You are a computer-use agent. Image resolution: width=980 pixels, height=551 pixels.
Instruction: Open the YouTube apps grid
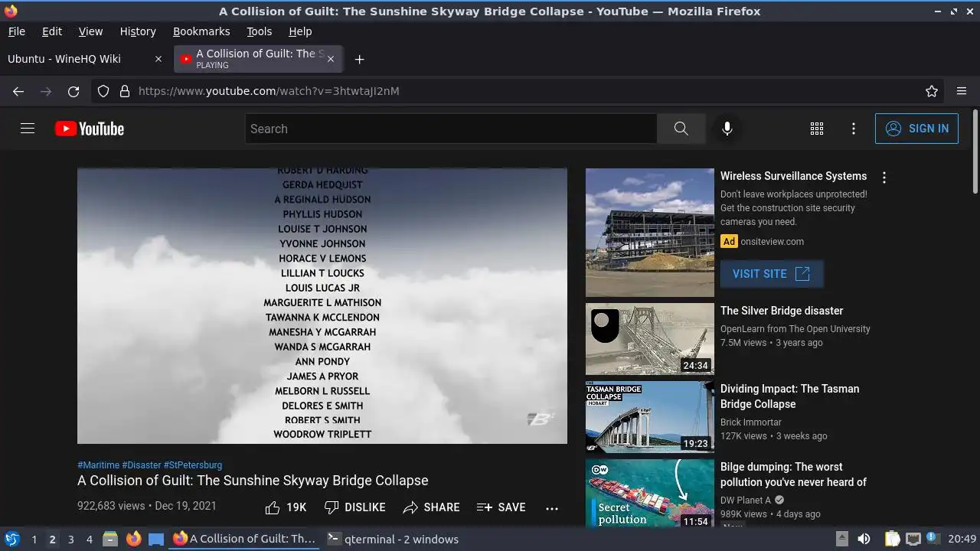[x=817, y=129]
